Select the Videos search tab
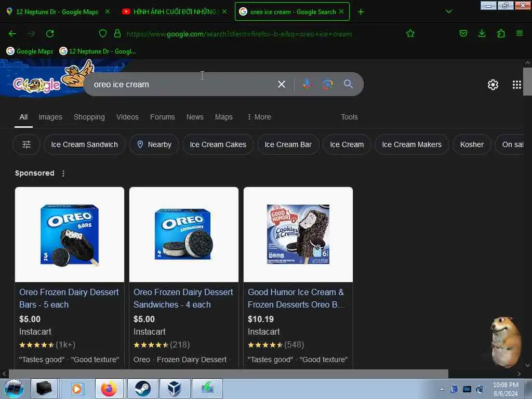This screenshot has height=399, width=532. (x=127, y=117)
